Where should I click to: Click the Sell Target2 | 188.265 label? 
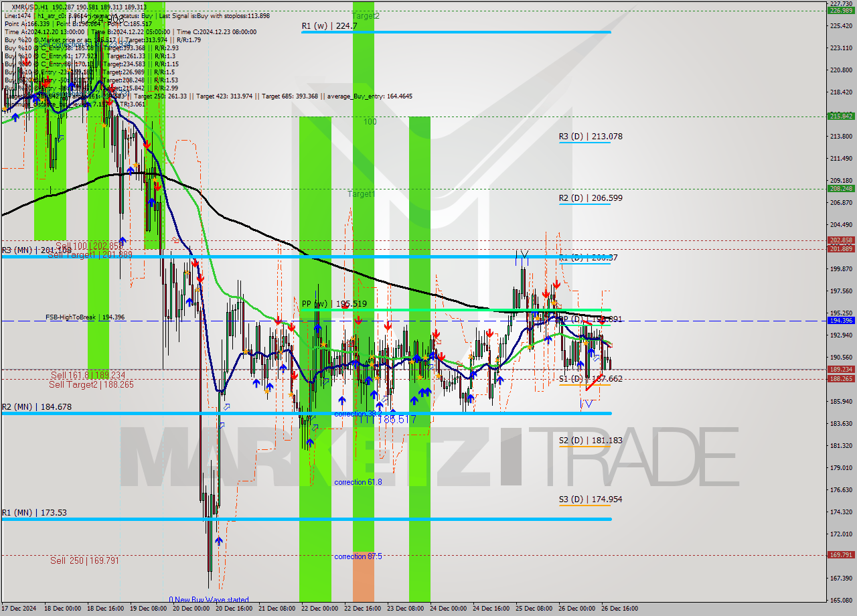91,385
